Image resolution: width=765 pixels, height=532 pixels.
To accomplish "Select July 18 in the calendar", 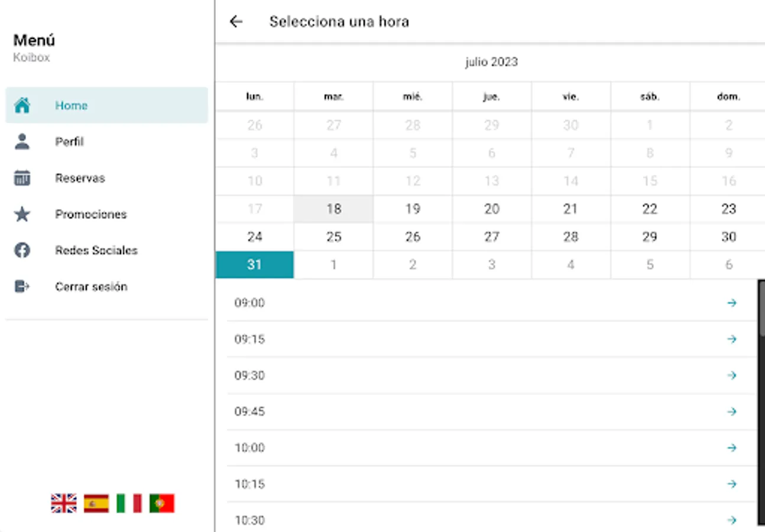I will (333, 209).
